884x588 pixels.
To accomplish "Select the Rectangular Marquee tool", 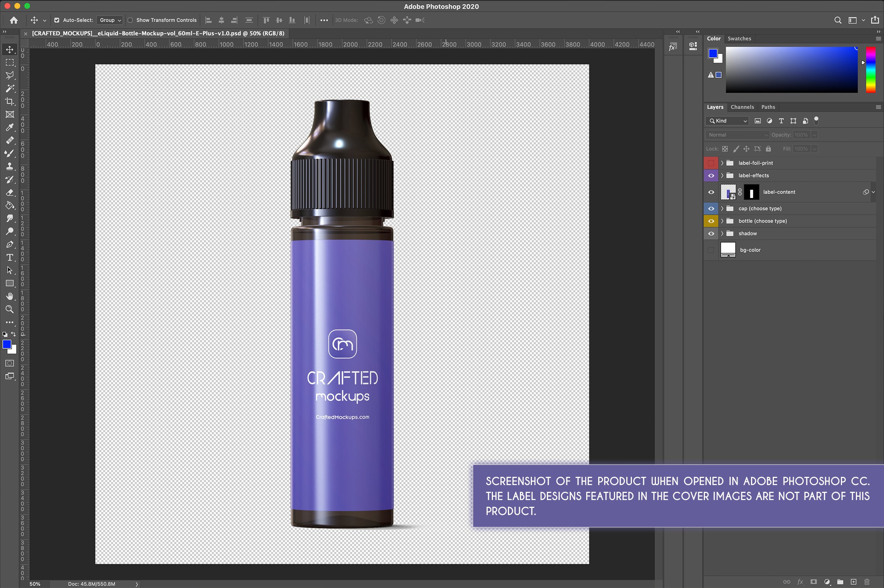I will pyautogui.click(x=10, y=63).
